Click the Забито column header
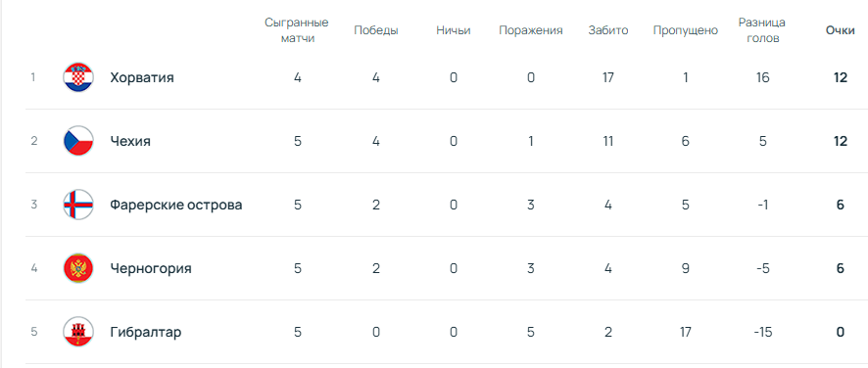The image size is (868, 368). [608, 30]
